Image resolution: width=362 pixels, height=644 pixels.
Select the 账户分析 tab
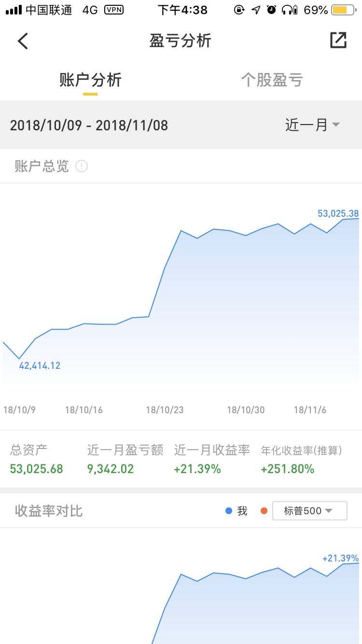tap(90, 80)
